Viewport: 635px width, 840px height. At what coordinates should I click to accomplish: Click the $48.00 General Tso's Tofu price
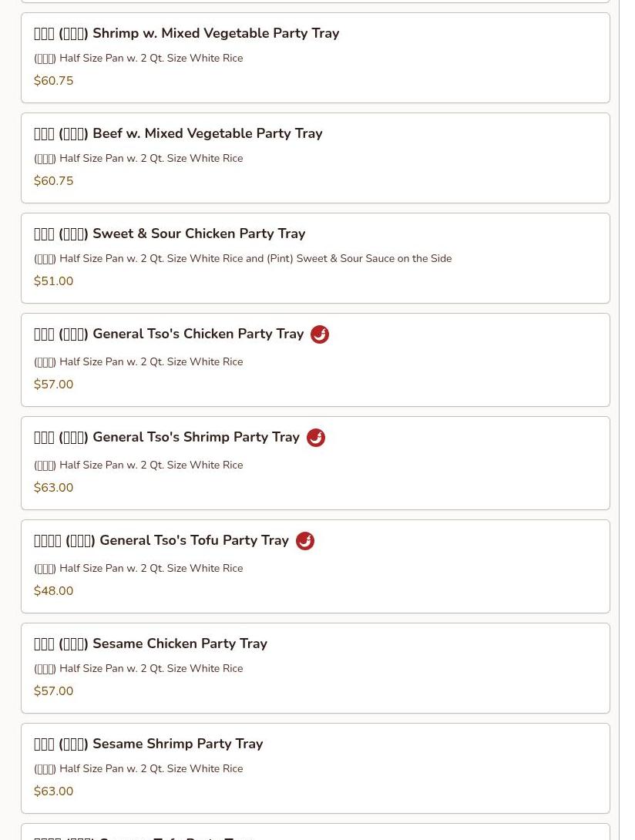click(x=54, y=591)
